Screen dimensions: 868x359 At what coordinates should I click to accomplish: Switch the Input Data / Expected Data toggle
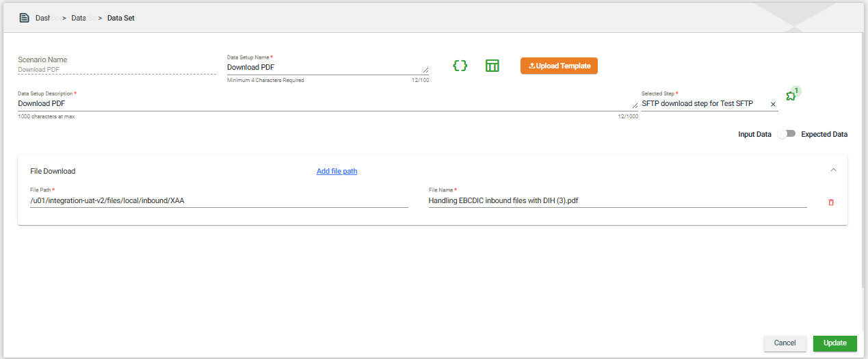point(786,134)
